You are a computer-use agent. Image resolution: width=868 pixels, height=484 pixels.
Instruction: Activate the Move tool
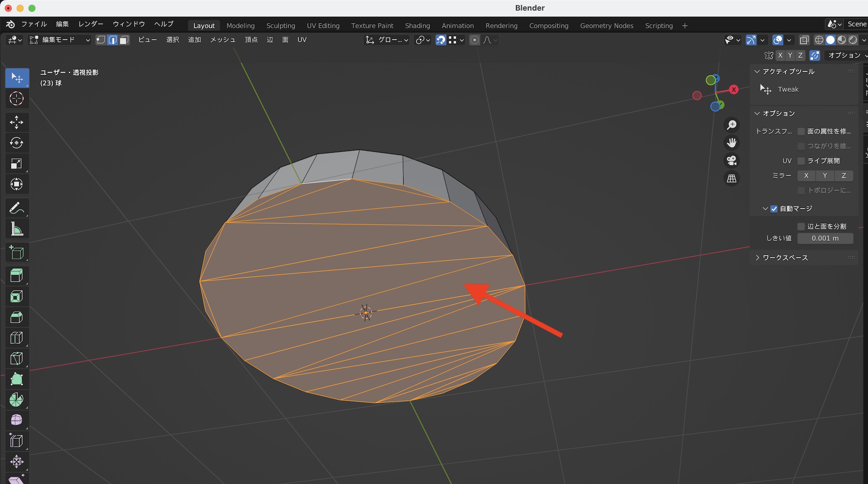click(16, 122)
